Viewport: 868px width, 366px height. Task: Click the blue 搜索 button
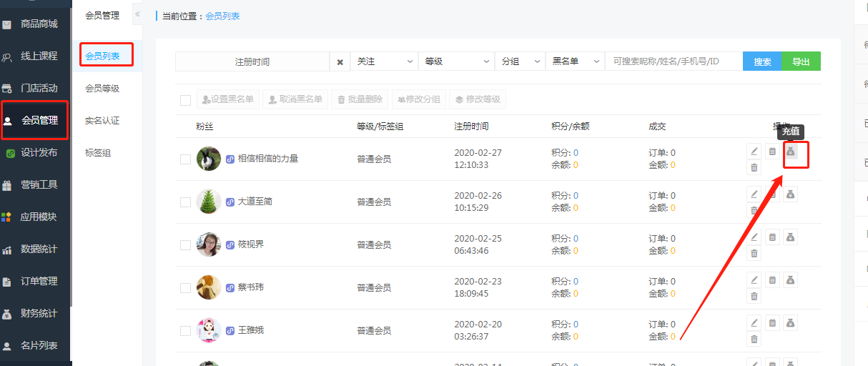pos(762,62)
